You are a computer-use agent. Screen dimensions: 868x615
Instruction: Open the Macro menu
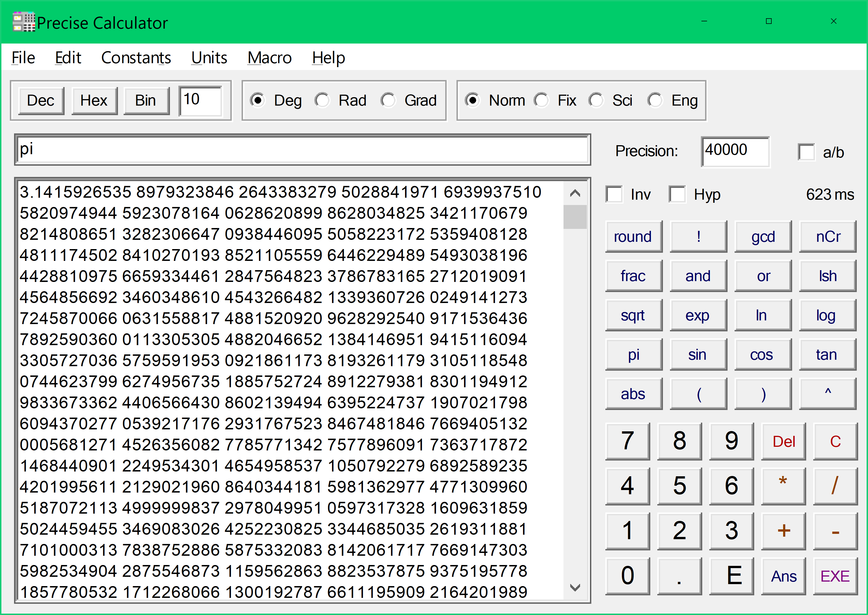269,58
